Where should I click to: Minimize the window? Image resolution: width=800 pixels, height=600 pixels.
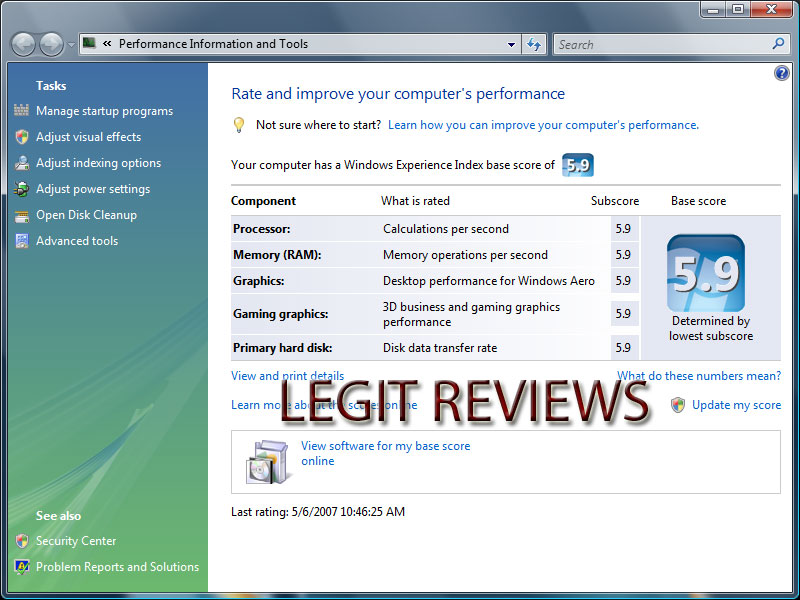pyautogui.click(x=714, y=9)
